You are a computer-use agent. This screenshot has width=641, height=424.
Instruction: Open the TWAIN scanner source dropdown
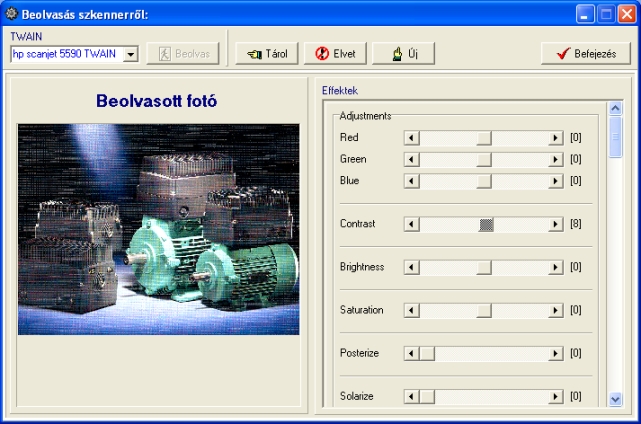point(130,54)
